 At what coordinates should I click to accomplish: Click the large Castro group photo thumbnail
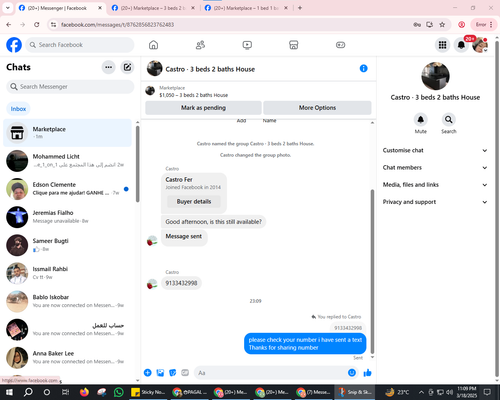435,76
